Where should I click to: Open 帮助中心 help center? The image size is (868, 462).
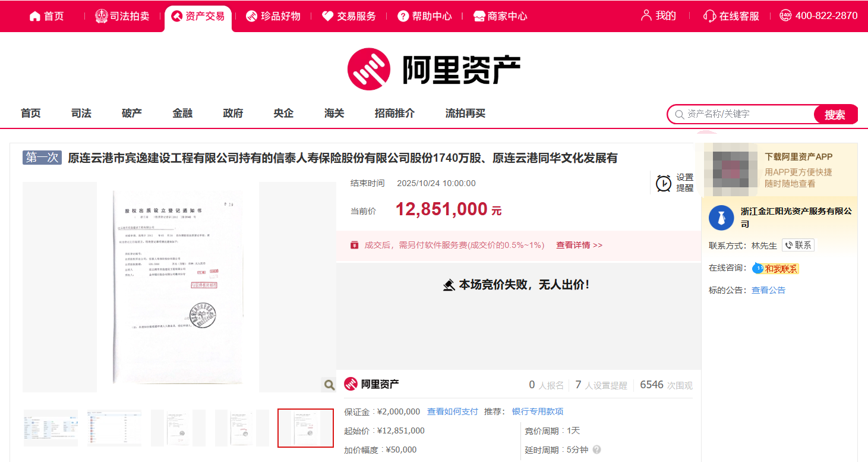(425, 16)
